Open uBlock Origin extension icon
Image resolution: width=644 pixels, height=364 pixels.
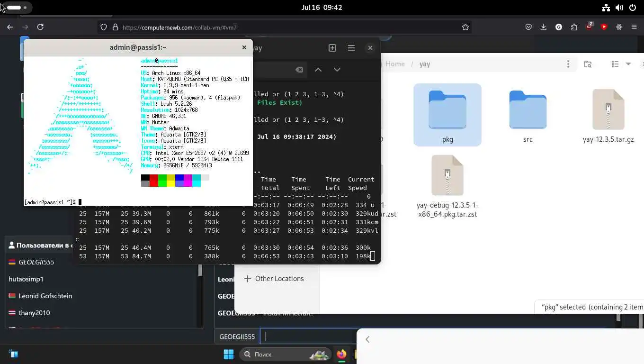point(589,26)
